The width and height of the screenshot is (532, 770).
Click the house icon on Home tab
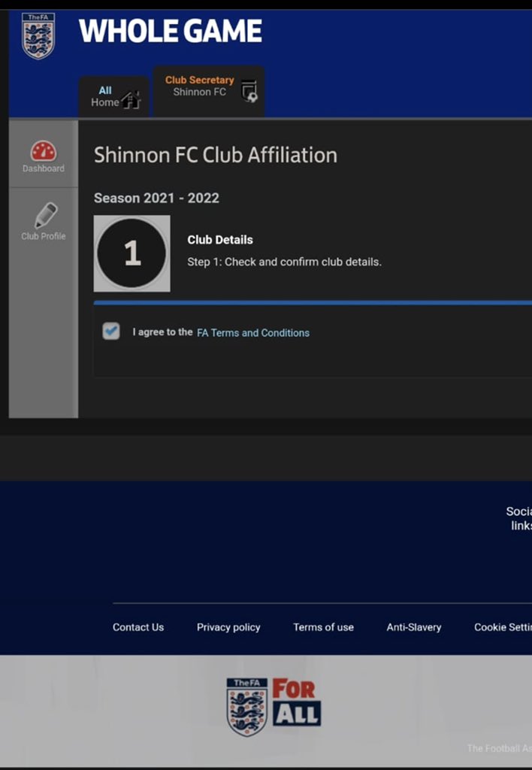131,100
